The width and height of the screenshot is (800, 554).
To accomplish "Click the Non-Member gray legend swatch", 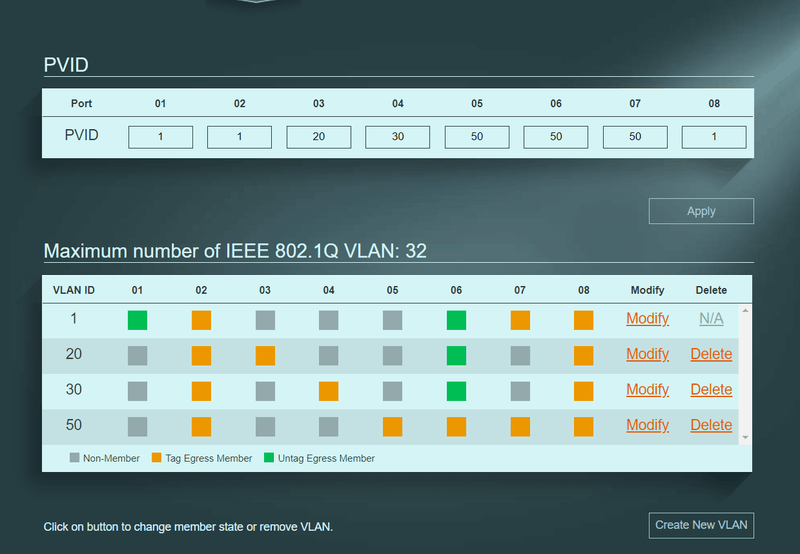I will (74, 458).
